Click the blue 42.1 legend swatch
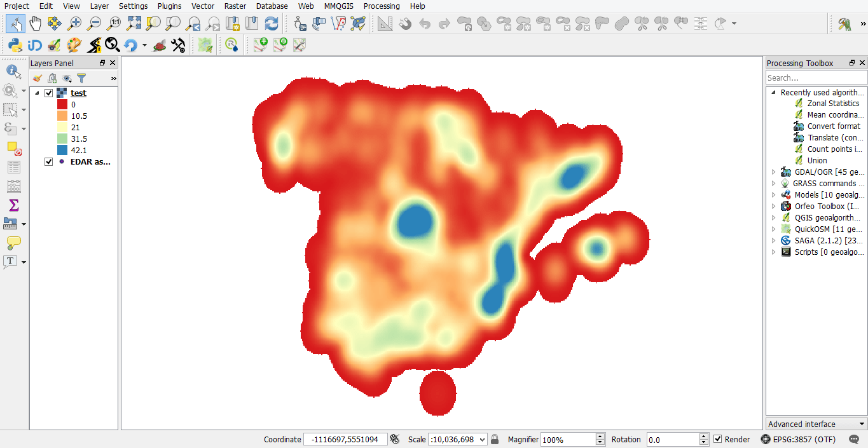Screen dimensions: 868x448 click(62, 150)
